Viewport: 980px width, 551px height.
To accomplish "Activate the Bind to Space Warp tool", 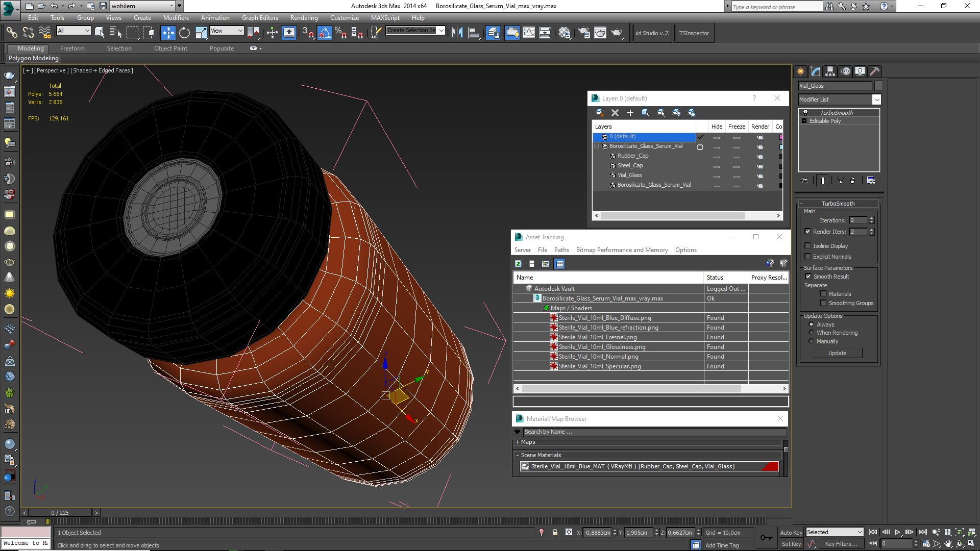I will pyautogui.click(x=45, y=33).
